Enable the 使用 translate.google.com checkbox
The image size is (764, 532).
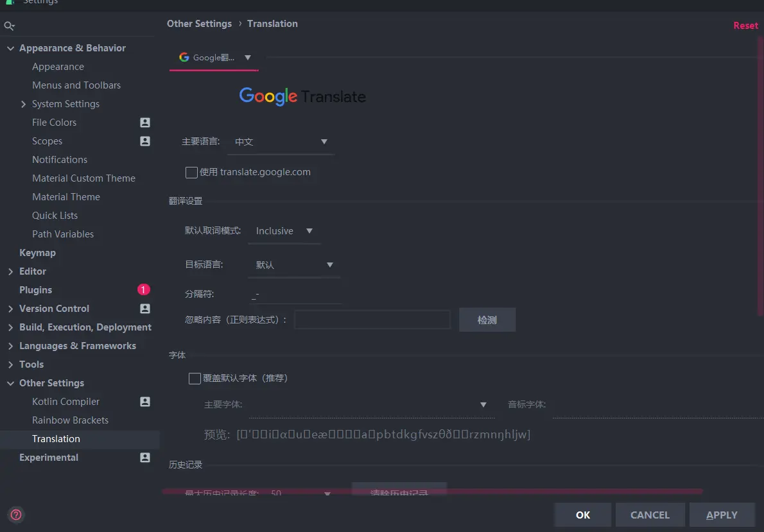191,173
